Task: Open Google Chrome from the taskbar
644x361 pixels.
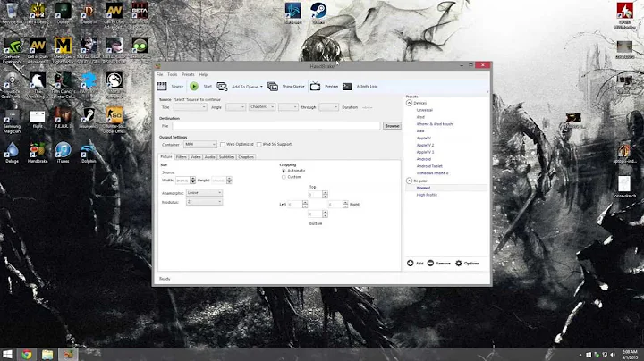Action: [x=27, y=355]
